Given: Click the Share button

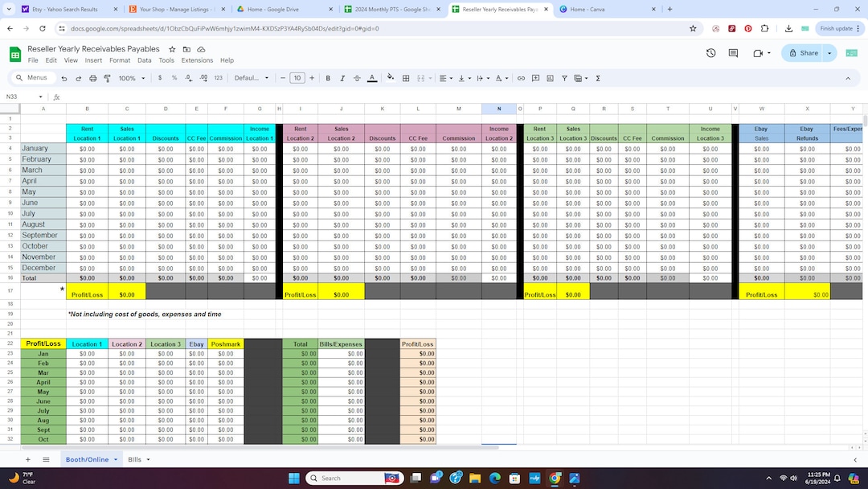Looking at the screenshot, I should point(806,52).
